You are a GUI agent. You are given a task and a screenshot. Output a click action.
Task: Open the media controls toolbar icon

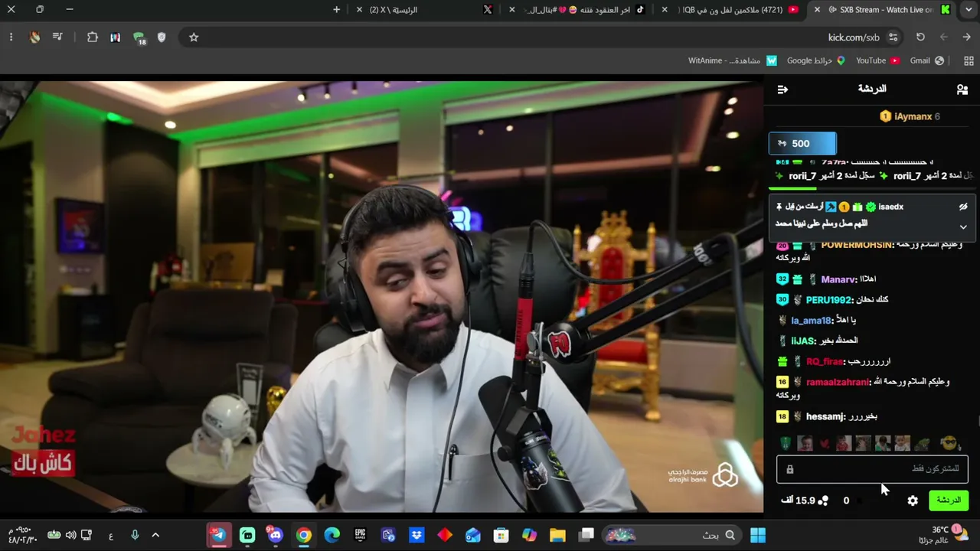(x=57, y=37)
